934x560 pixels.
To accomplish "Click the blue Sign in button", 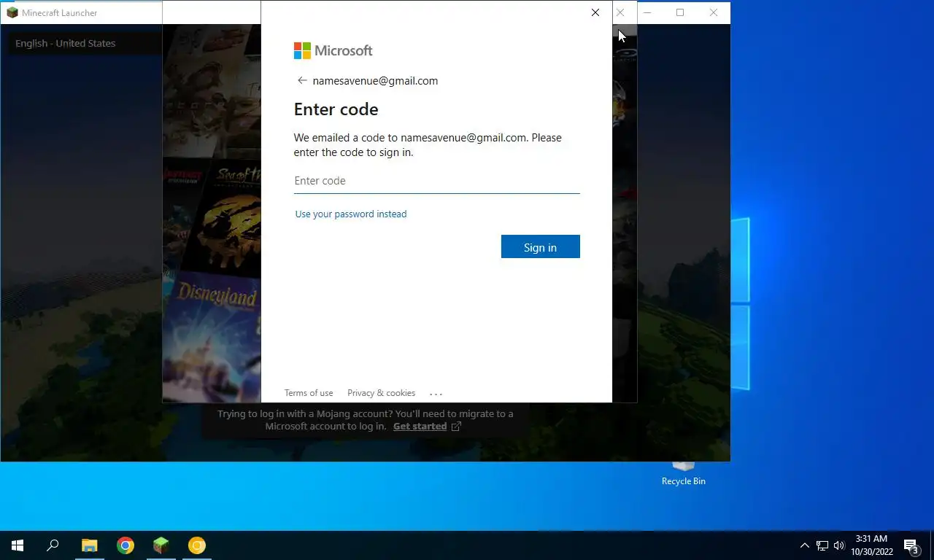I will click(x=540, y=246).
